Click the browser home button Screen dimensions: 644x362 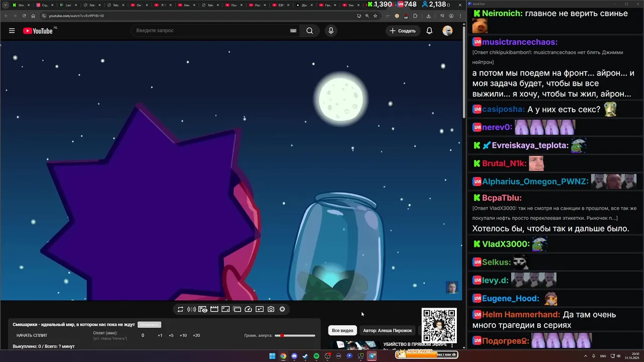click(33, 16)
